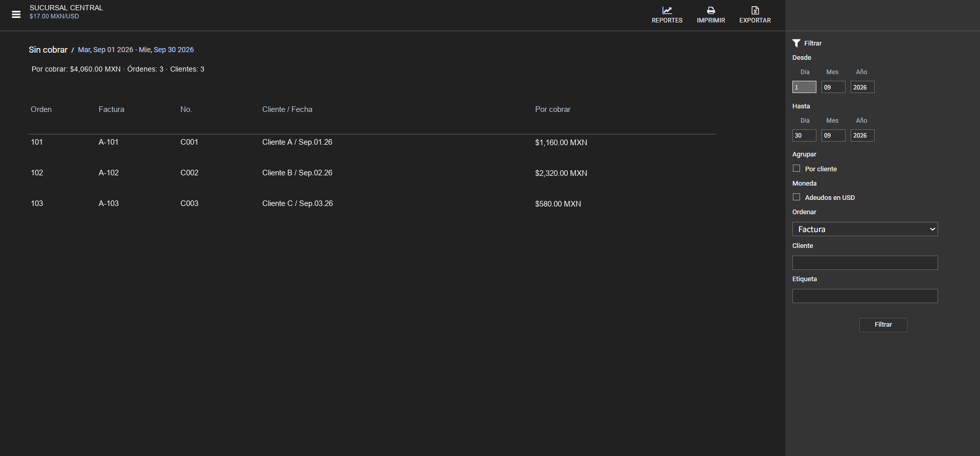Click the Exportar spreadsheet icon
The image size is (980, 456).
coord(755,10)
